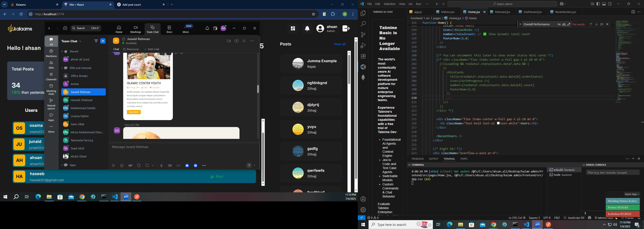Open Zoom Meetings tab
644x229 pixels.
point(136,29)
